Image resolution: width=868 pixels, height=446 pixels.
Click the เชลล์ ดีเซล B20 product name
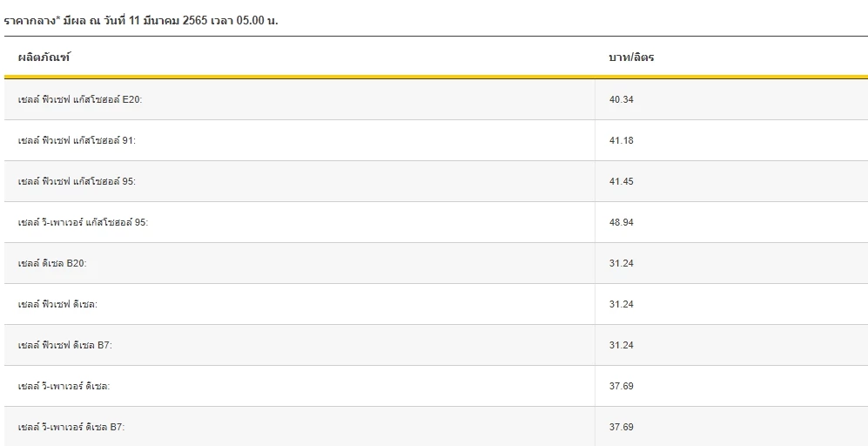[x=52, y=264]
